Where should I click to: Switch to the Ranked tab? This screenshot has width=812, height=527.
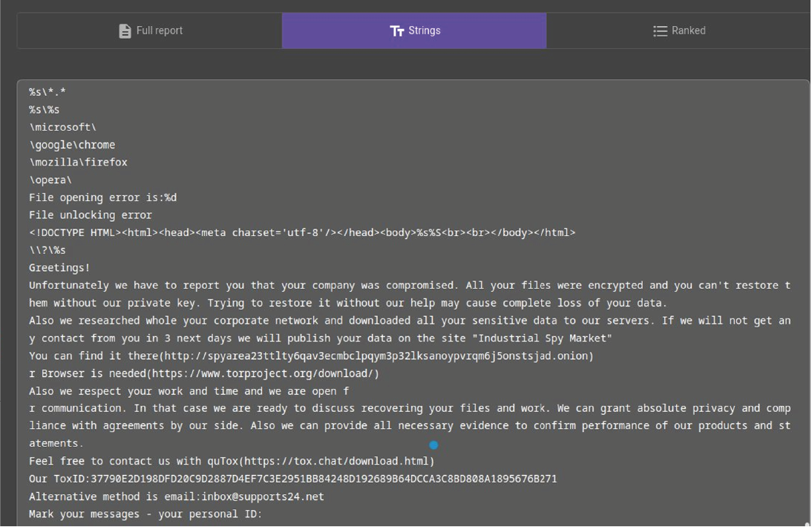point(678,30)
